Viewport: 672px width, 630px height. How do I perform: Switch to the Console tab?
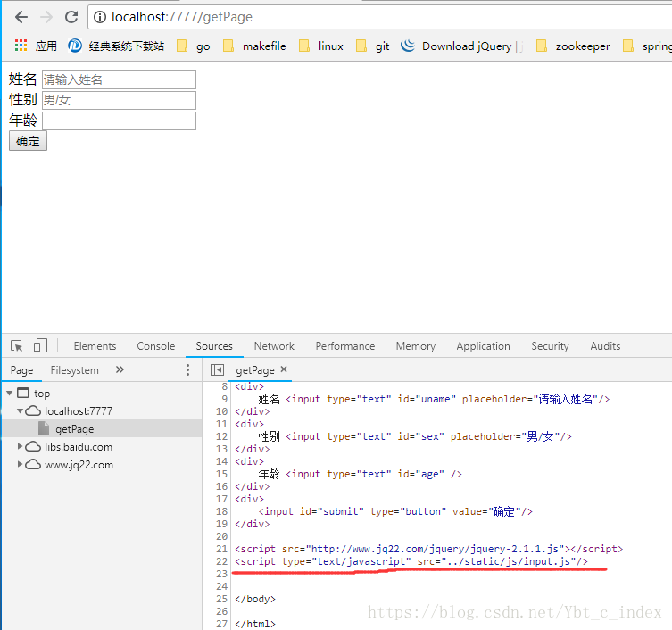pos(156,346)
